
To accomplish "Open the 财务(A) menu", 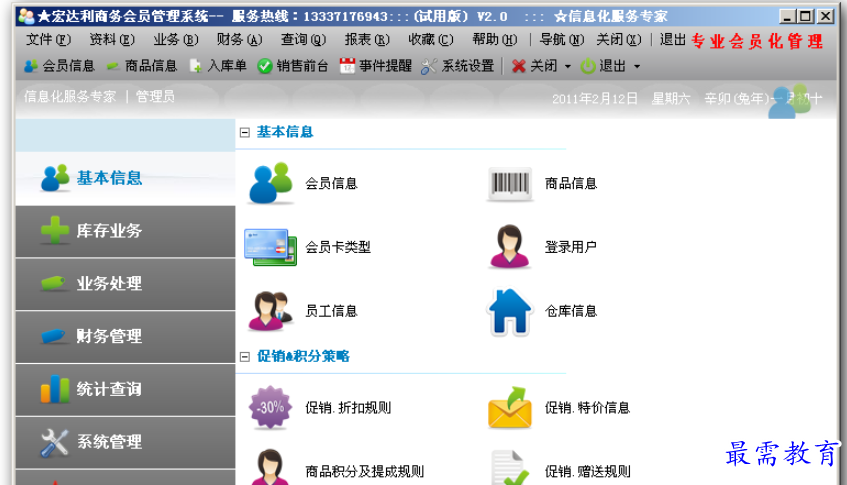I will pos(239,39).
